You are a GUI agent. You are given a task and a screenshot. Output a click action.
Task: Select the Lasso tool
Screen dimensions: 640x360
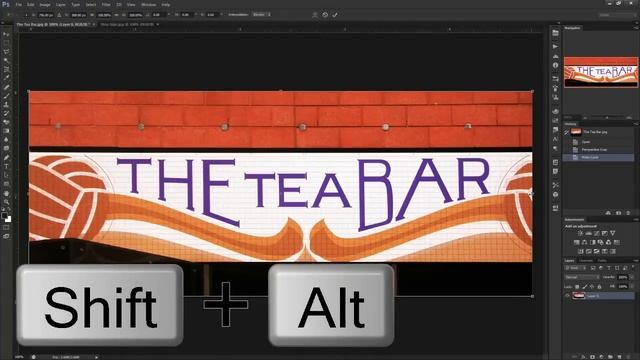[6, 52]
